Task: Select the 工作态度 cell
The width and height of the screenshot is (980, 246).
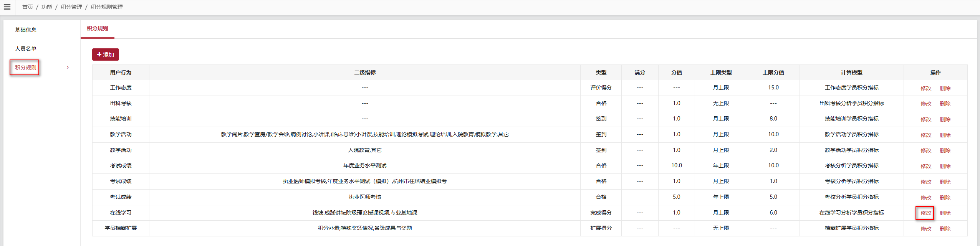Action: [121, 88]
